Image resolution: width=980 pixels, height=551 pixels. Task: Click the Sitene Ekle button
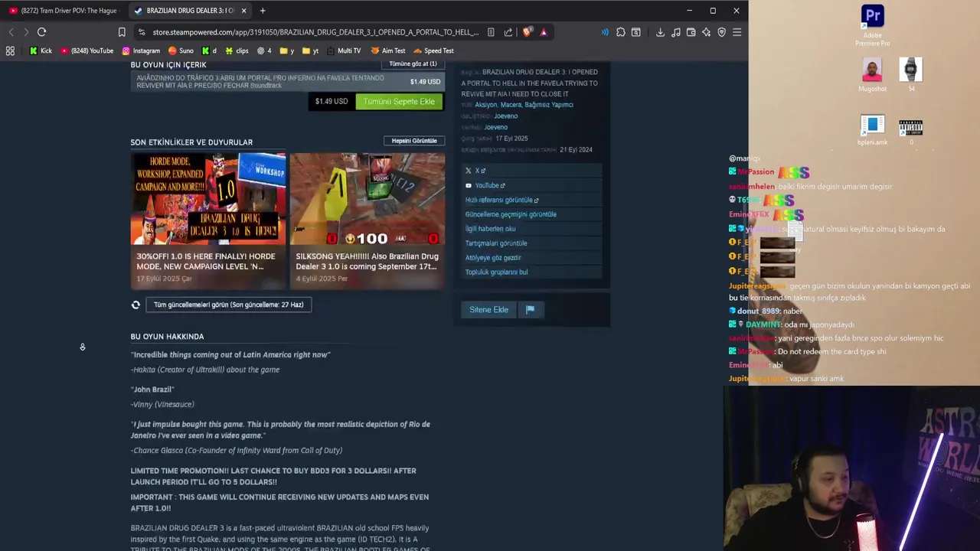pos(488,310)
